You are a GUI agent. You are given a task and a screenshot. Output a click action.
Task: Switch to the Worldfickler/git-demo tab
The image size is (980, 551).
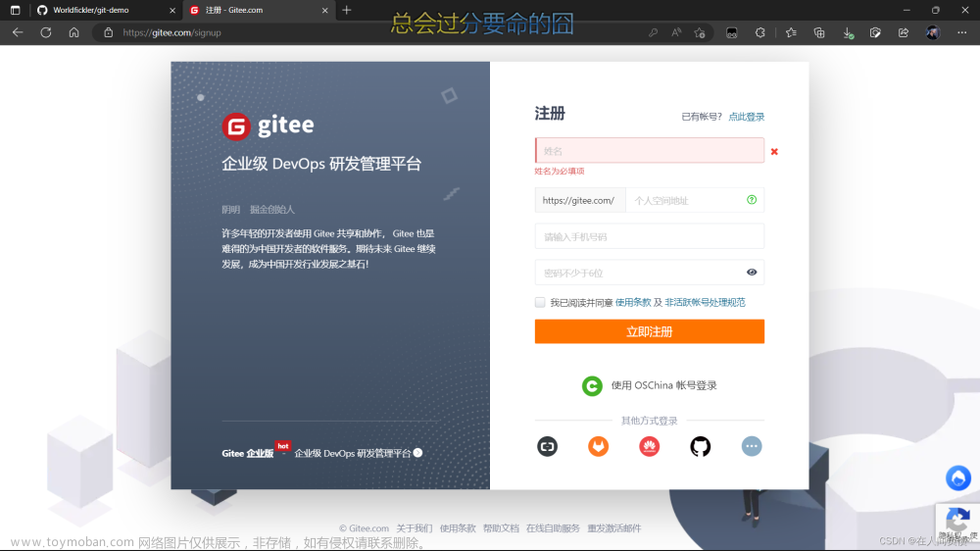[106, 10]
